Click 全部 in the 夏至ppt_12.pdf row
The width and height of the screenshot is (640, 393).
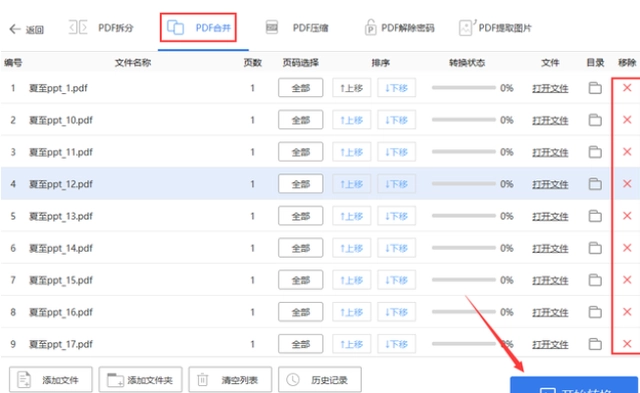[300, 184]
